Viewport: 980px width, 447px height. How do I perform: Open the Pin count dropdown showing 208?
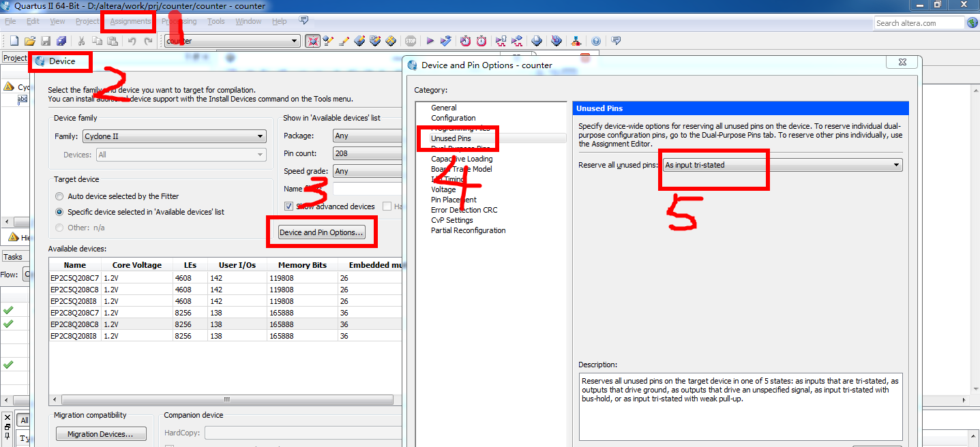(367, 153)
